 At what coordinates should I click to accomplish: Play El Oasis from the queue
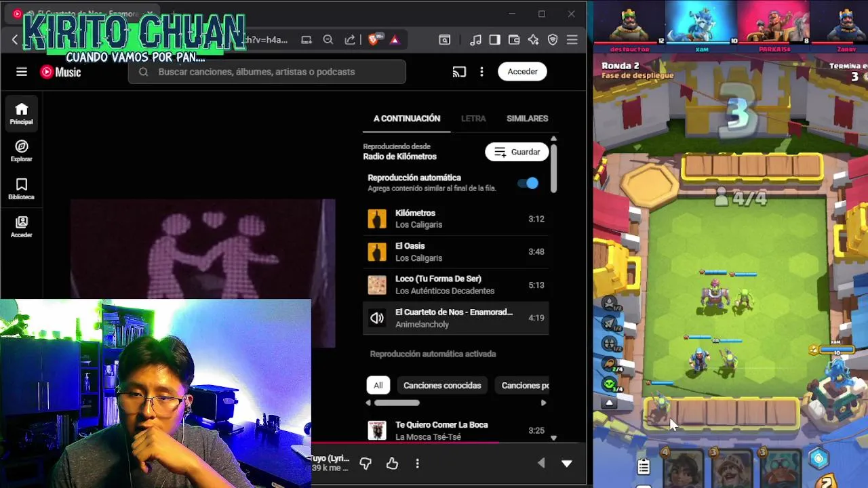point(456,251)
